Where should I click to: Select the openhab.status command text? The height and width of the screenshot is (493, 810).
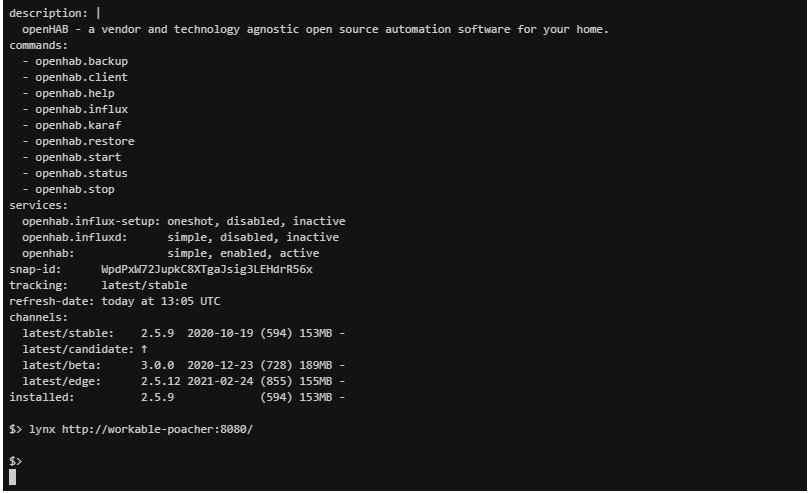(x=81, y=173)
